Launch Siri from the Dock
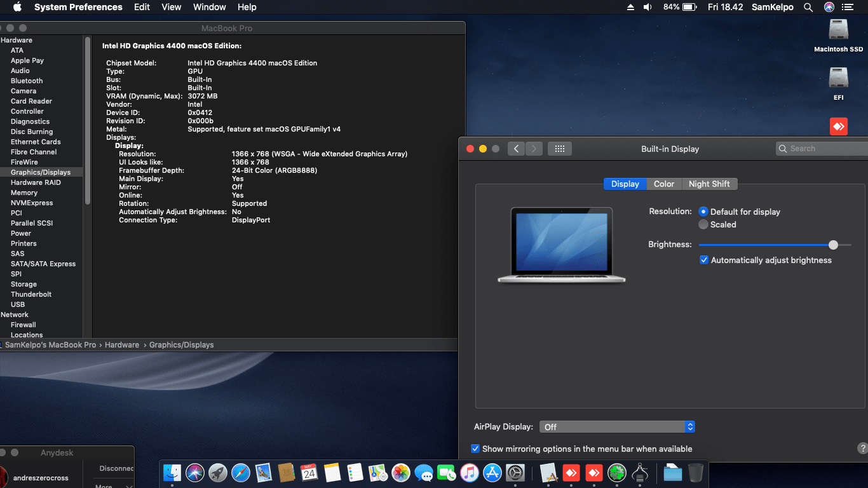 point(195,472)
